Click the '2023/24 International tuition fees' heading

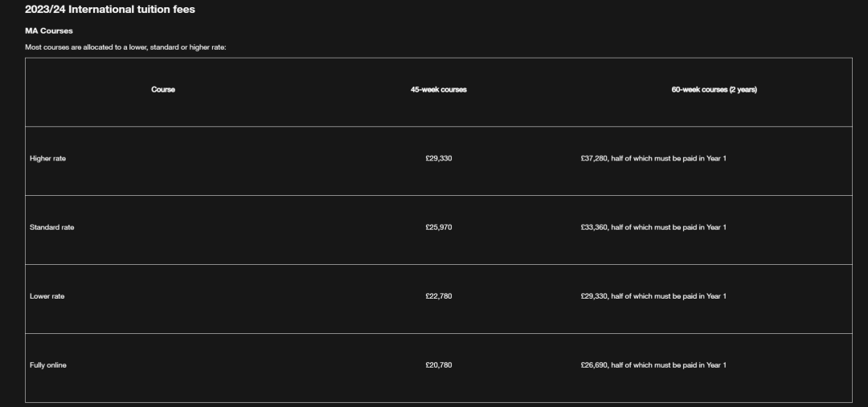pos(109,10)
